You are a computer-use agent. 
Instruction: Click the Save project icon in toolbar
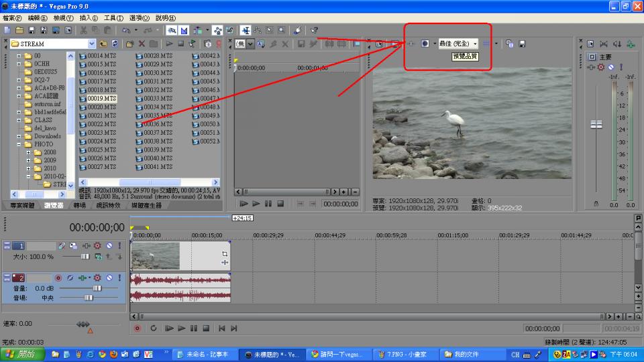pos(32,31)
